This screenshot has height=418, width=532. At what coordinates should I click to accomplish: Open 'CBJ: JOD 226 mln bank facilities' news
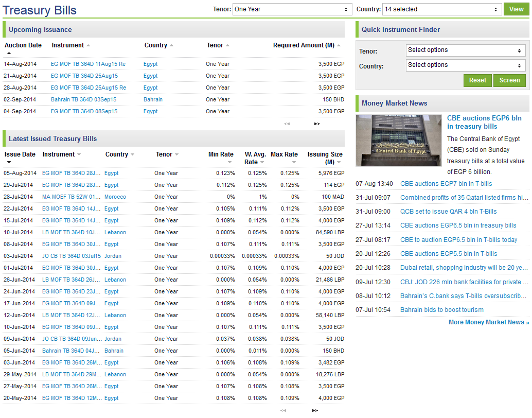click(x=464, y=282)
